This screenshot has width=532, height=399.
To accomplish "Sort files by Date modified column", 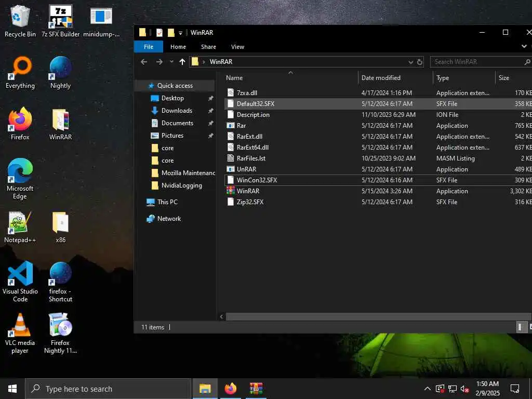I will click(395, 78).
